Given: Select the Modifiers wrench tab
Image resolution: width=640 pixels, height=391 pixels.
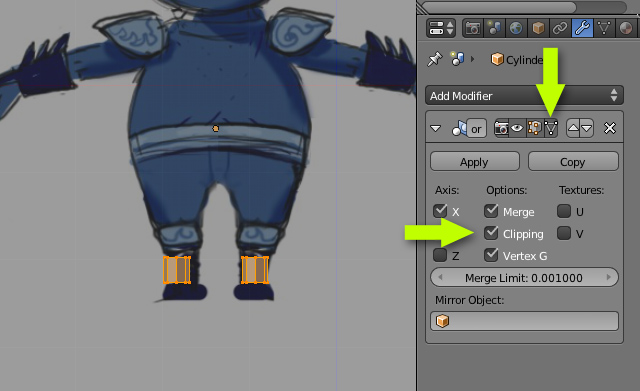Looking at the screenshot, I should click(x=582, y=28).
